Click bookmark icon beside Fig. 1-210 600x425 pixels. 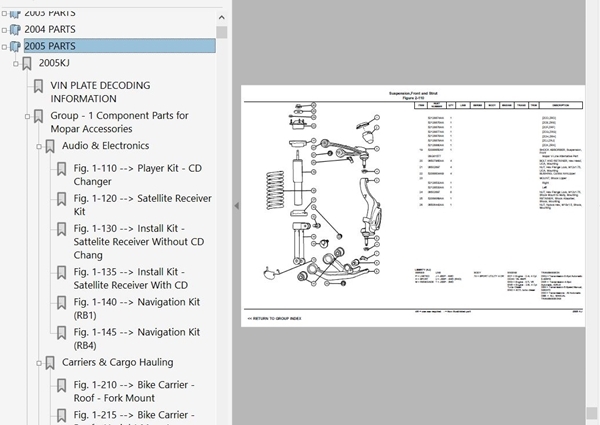[x=62, y=386]
